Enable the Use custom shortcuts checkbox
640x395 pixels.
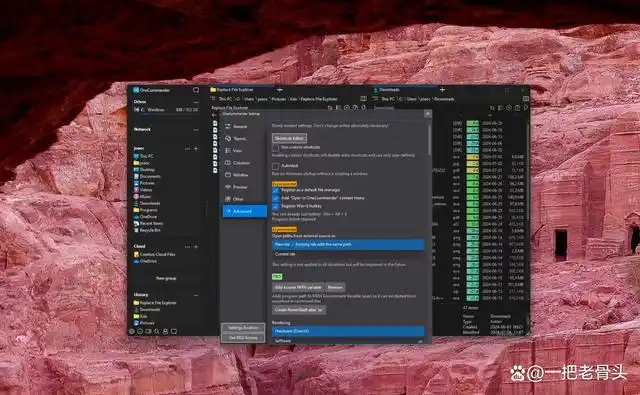(x=276, y=147)
